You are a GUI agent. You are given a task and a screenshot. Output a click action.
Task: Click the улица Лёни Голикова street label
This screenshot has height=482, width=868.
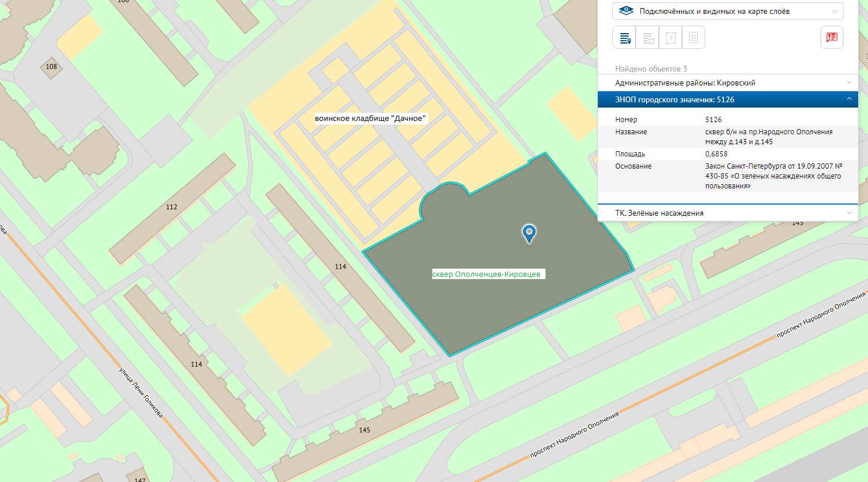141,392
